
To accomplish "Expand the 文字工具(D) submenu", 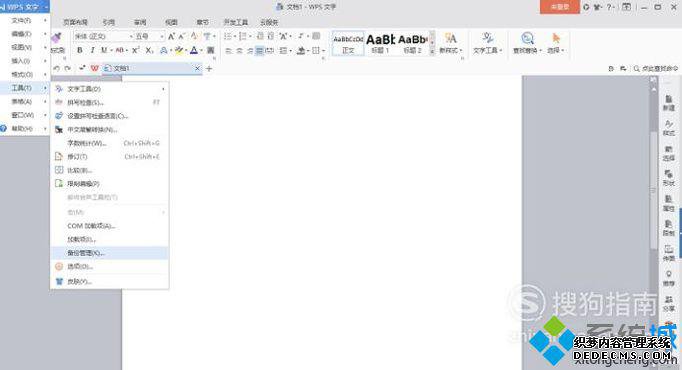I will (x=110, y=89).
